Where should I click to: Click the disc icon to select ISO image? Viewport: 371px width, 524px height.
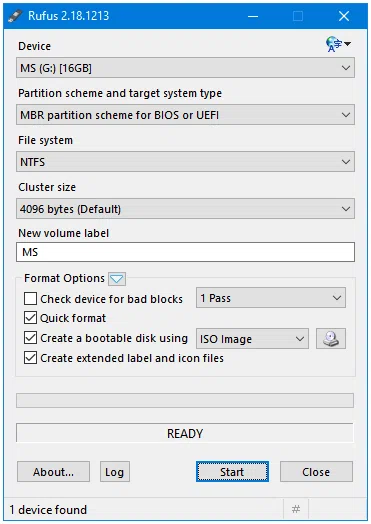pos(331,339)
